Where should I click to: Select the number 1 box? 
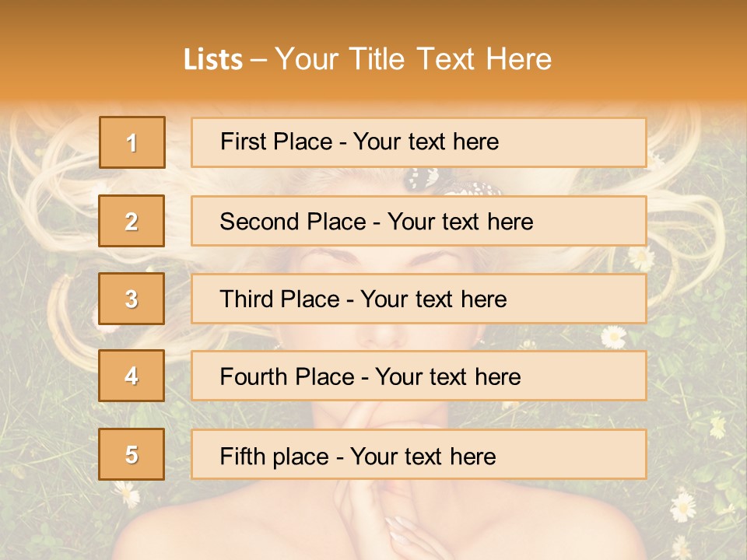(x=132, y=142)
